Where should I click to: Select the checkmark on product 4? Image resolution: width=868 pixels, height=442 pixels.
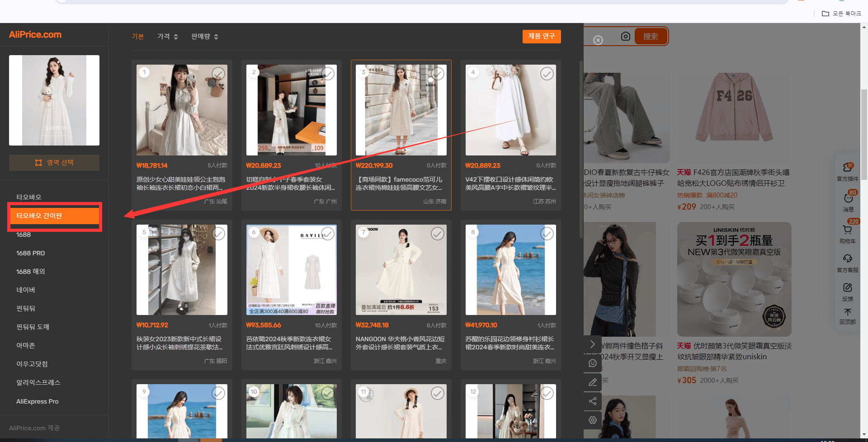tap(547, 74)
